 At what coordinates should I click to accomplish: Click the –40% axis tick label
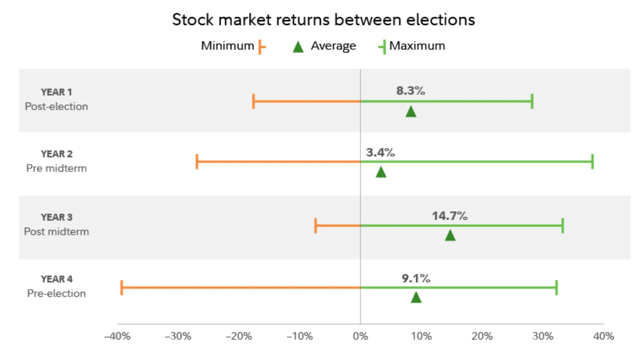[117, 336]
